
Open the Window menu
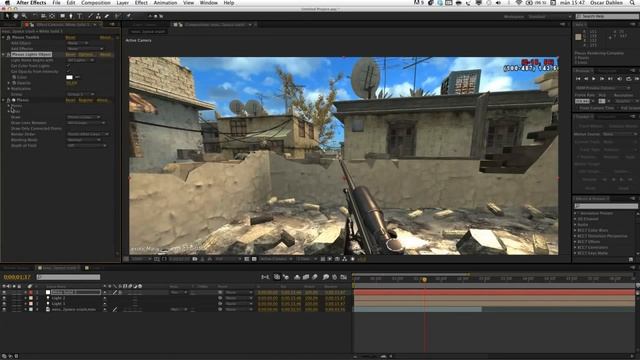(x=209, y=3)
